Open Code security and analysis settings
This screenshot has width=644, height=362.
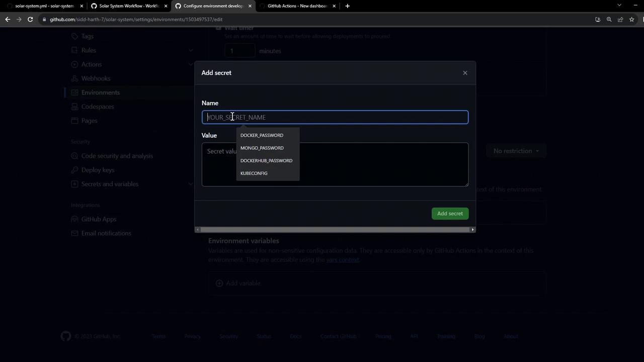tap(117, 156)
